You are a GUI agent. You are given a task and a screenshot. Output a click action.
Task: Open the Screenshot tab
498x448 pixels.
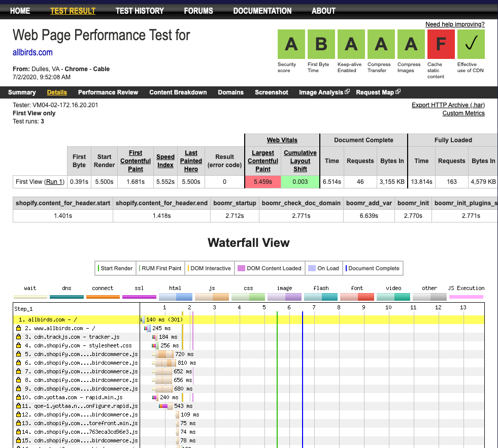272,92
